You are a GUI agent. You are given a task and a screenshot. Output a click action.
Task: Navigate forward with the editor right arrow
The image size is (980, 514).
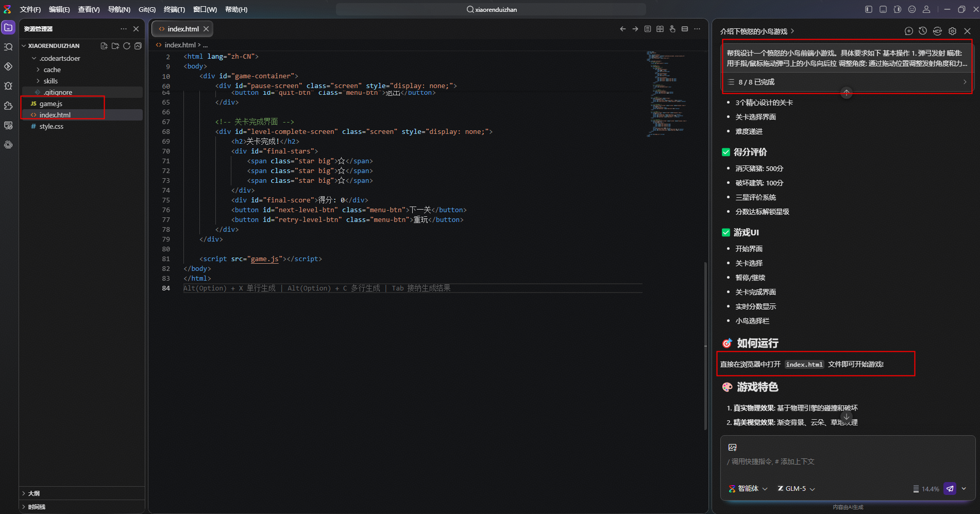coord(635,29)
